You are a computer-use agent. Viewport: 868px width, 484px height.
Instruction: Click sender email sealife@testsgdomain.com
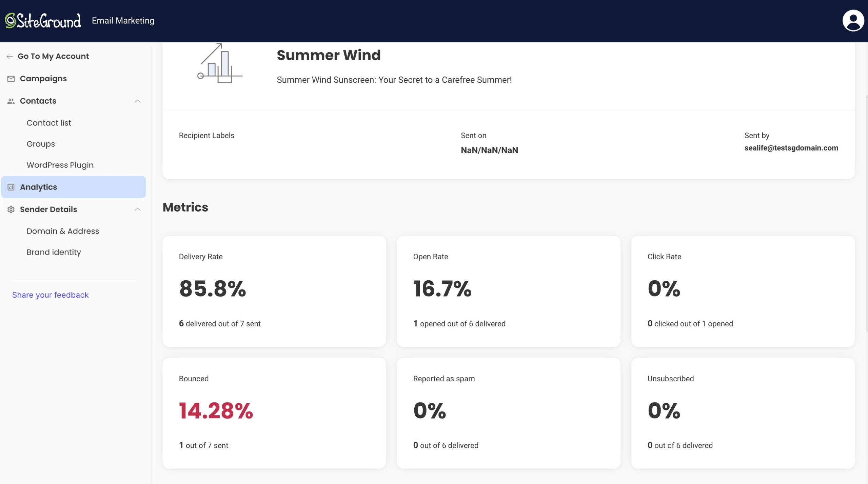click(x=791, y=148)
